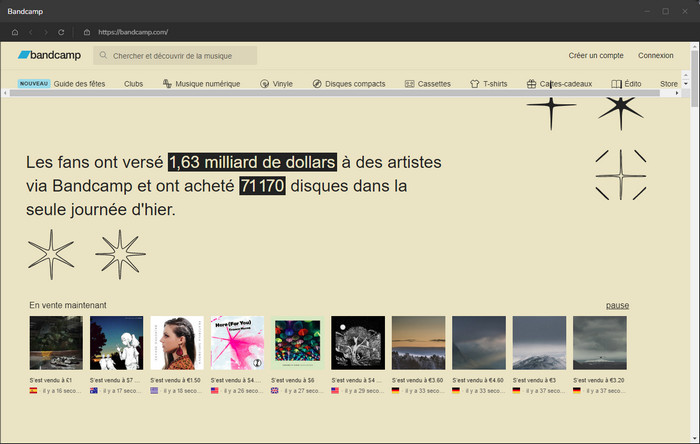Click the bandcamp logo
This screenshot has width=700, height=444.
coord(50,55)
